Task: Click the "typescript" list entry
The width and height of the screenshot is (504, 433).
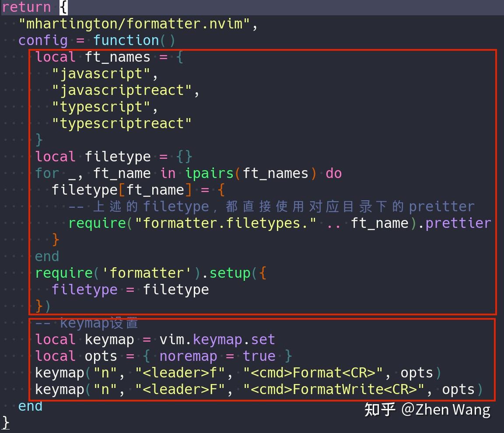Action: point(101,107)
